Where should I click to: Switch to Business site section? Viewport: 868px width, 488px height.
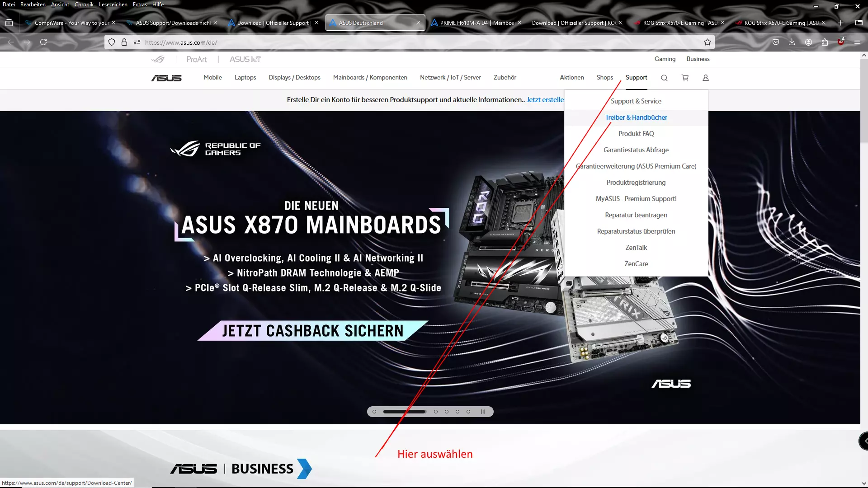click(x=698, y=59)
